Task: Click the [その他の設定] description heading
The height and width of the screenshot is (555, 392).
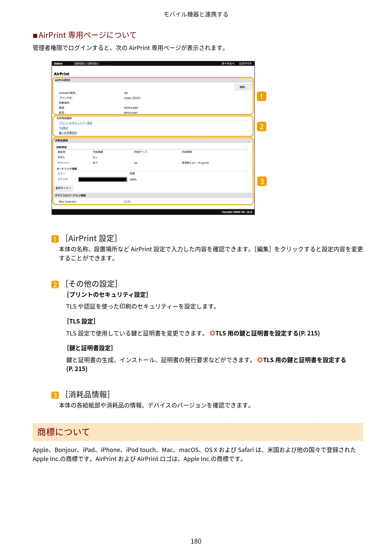Action: point(92,283)
